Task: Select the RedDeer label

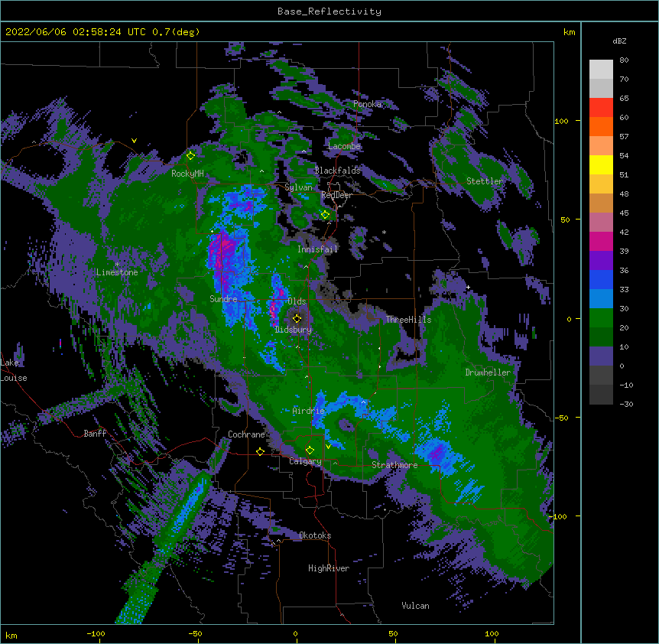Action: (x=336, y=195)
